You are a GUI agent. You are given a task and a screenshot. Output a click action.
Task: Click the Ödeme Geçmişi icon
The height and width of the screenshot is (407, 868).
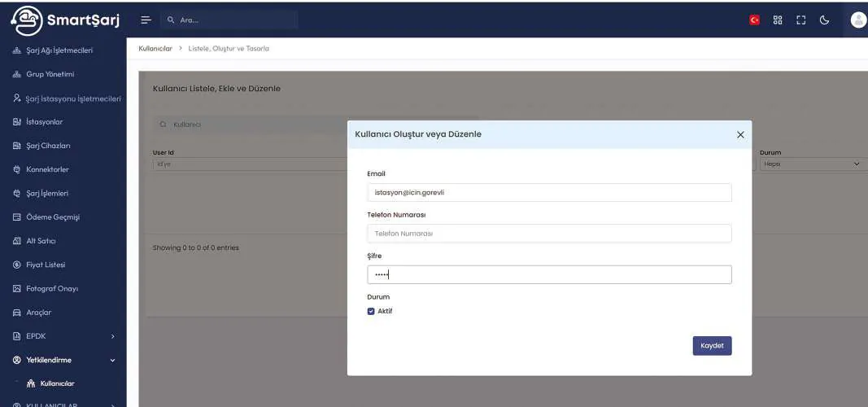[16, 217]
